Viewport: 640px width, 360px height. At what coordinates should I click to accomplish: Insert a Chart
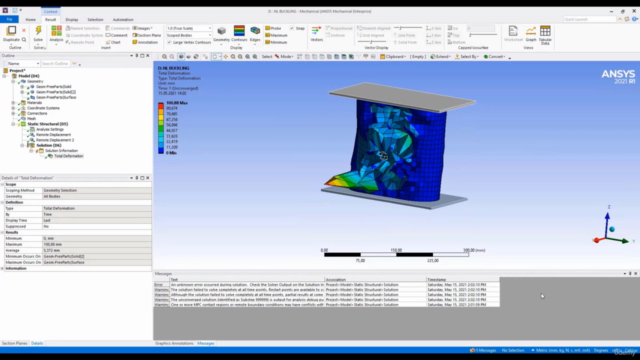[x=113, y=42]
